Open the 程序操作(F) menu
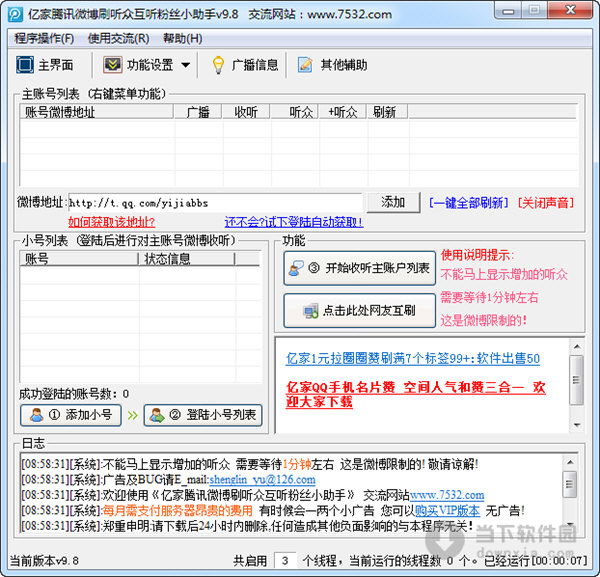Viewport: 600px width, 577px height. [44, 38]
